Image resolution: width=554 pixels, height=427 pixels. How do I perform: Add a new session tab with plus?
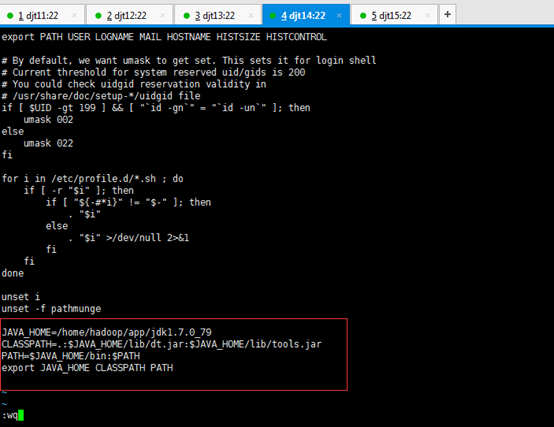click(448, 14)
